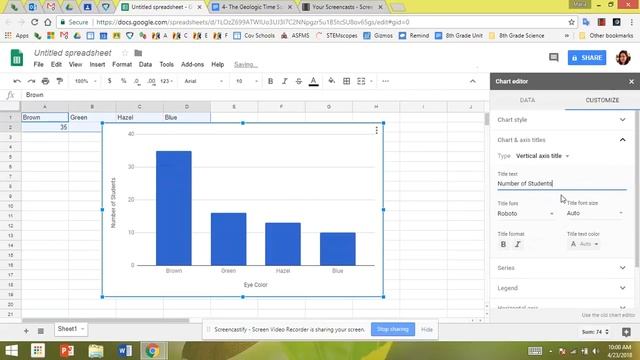Image resolution: width=640 pixels, height=360 pixels.
Task: Open the fill color picker
Action: pyautogui.click(x=331, y=81)
